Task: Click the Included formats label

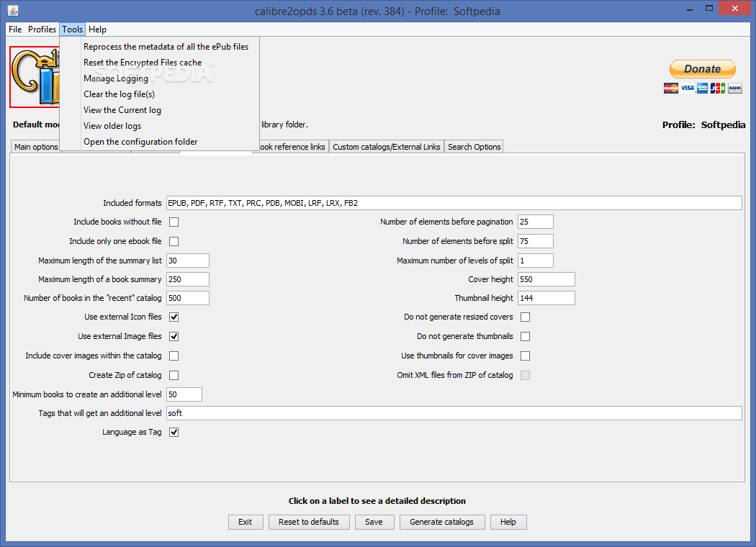Action: pos(132,203)
